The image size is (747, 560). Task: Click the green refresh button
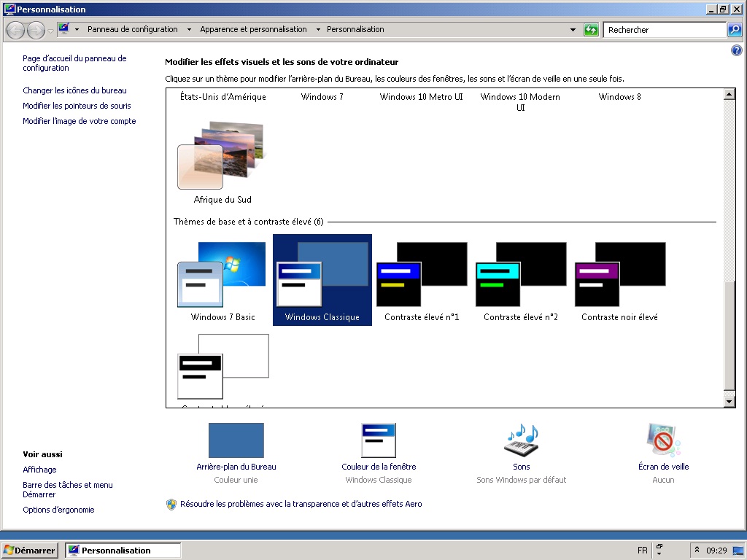[591, 30]
